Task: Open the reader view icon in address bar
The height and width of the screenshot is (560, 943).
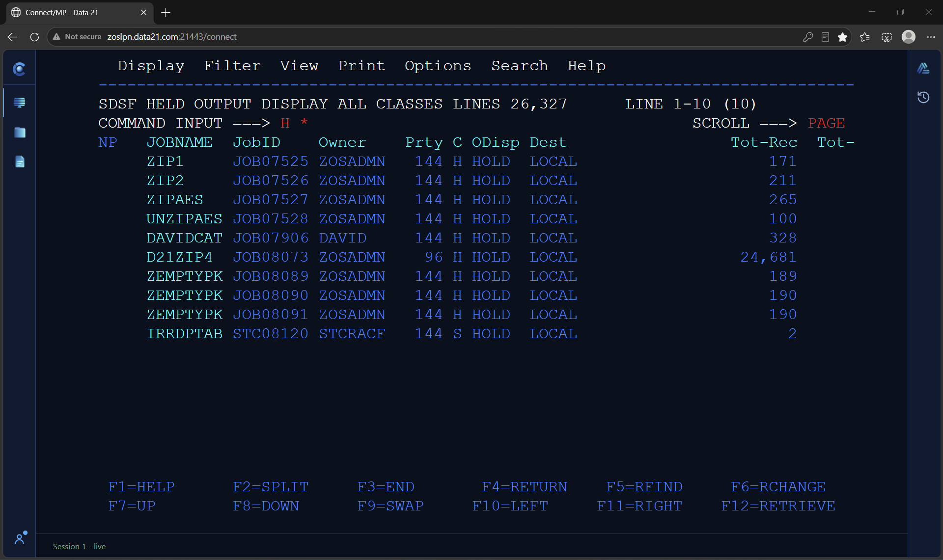Action: [x=825, y=37]
